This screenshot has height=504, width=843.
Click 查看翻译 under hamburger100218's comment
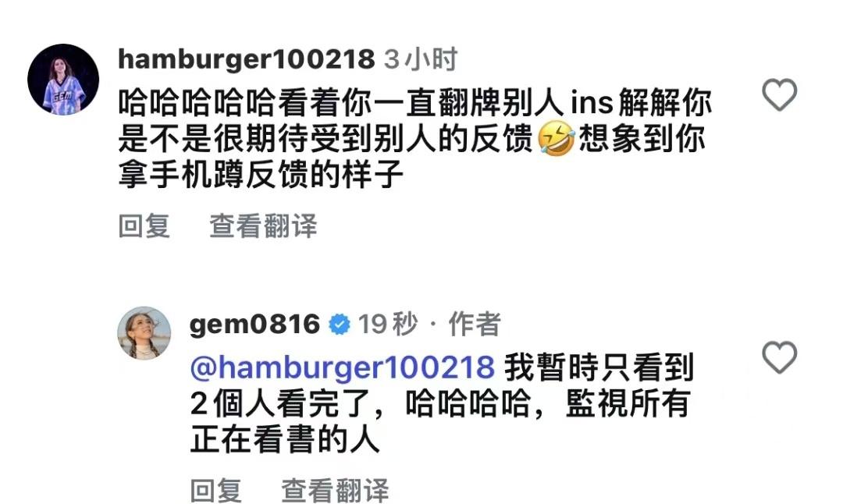tap(264, 226)
